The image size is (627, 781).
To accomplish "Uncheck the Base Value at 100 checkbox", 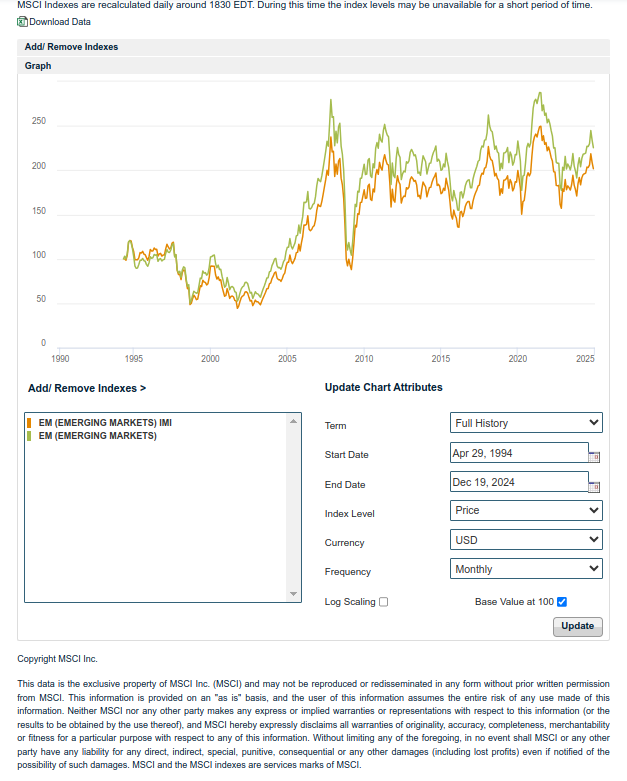I will (562, 602).
